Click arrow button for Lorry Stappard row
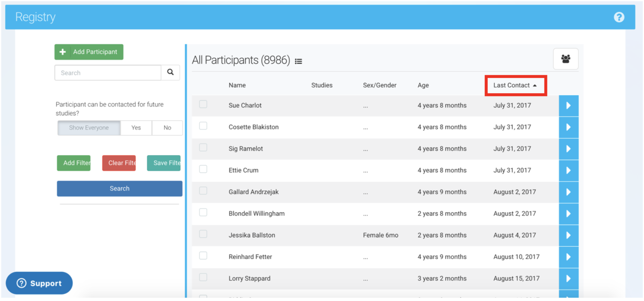 (568, 278)
